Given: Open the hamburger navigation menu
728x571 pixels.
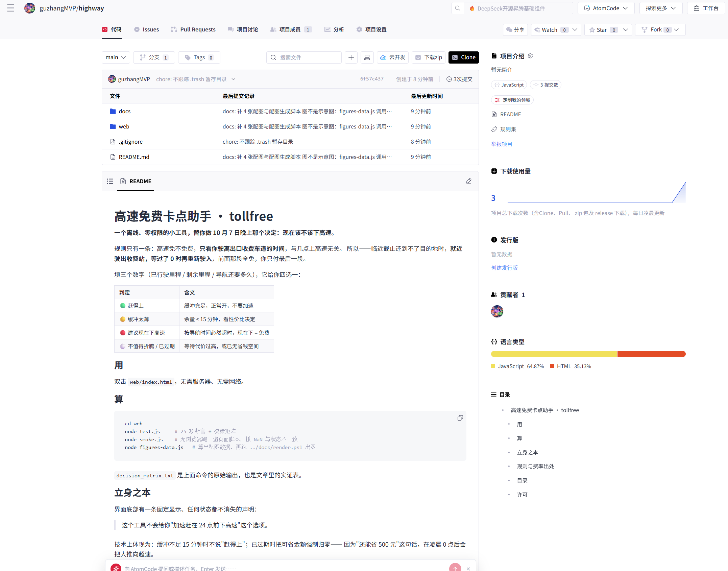Looking at the screenshot, I should point(11,8).
